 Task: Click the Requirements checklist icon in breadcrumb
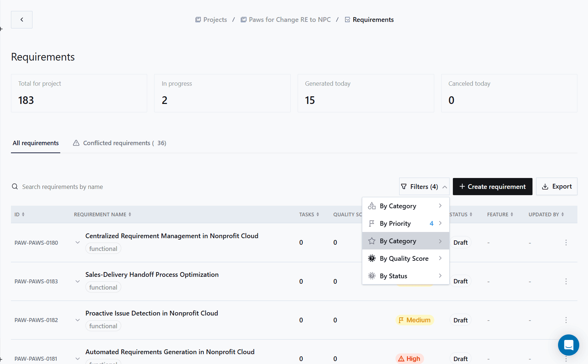(x=347, y=19)
